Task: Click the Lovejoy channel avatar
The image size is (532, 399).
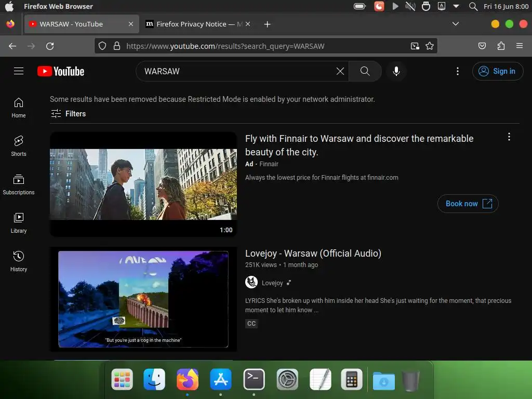Action: (251, 282)
